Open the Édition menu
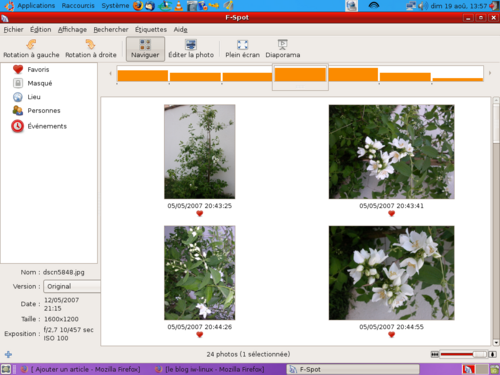The width and height of the screenshot is (500, 375). pyautogui.click(x=41, y=30)
